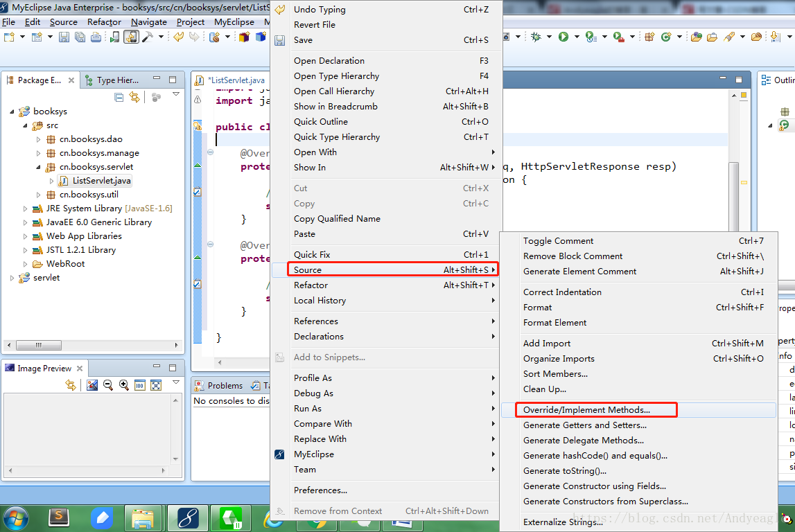The image size is (795, 532).
Task: Open the Image Preview view menu triangle
Action: point(176,382)
